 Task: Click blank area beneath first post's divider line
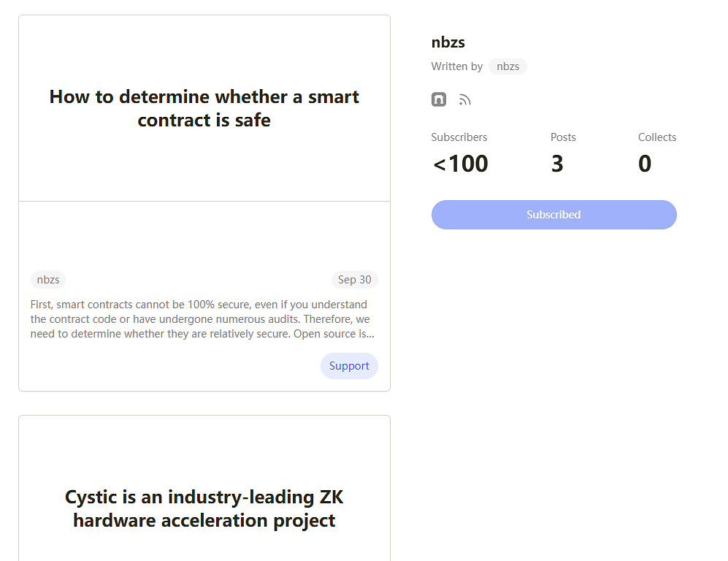pos(204,234)
